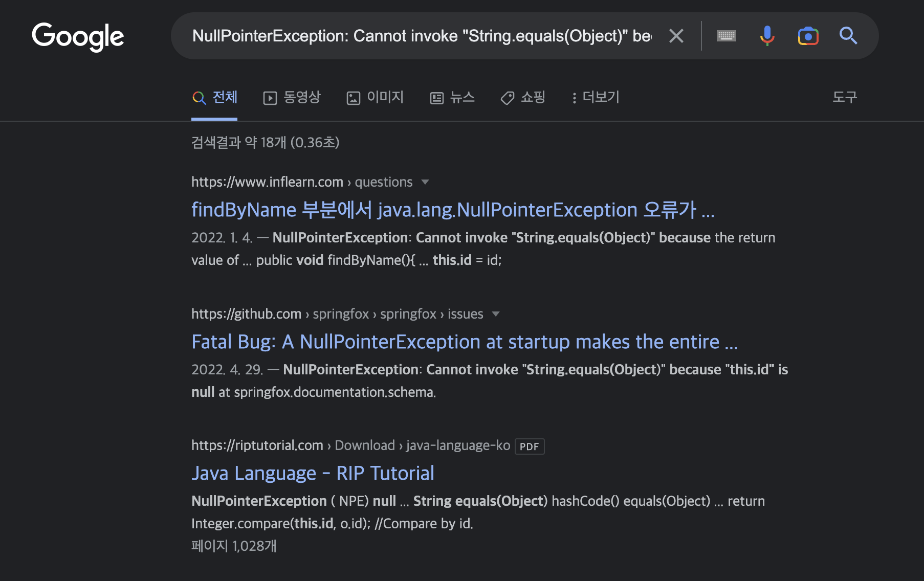The height and width of the screenshot is (581, 924).
Task: Click the inflearn.com questions URL breadcrumb
Action: 302,182
